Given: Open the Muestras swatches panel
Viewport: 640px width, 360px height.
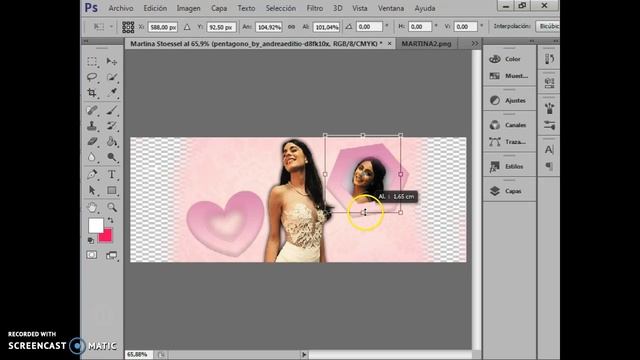Looking at the screenshot, I should 509,76.
